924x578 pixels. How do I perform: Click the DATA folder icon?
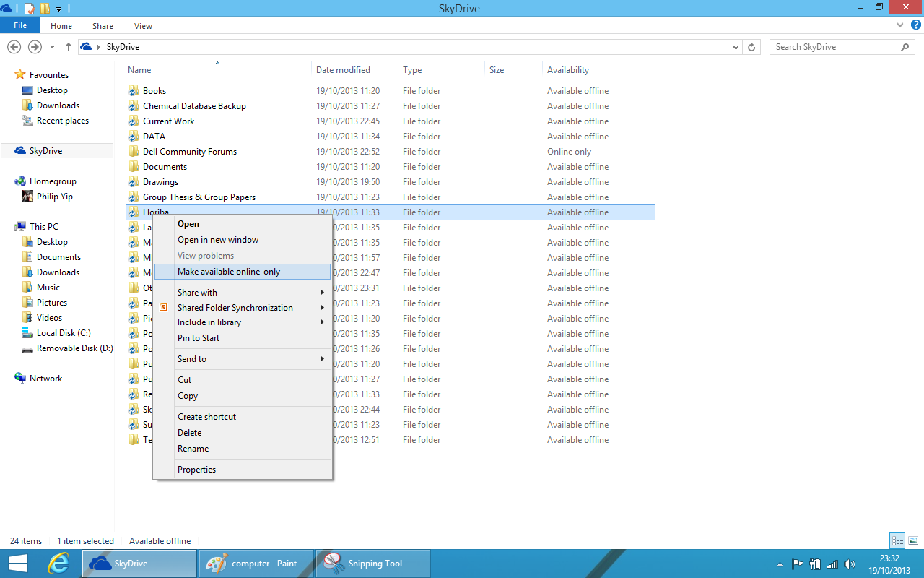tap(134, 137)
